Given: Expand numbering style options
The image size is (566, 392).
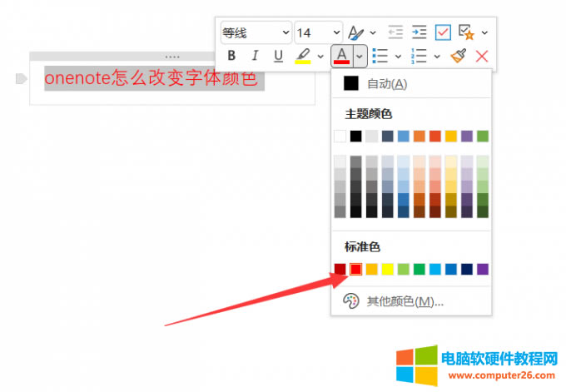Looking at the screenshot, I should (x=437, y=57).
